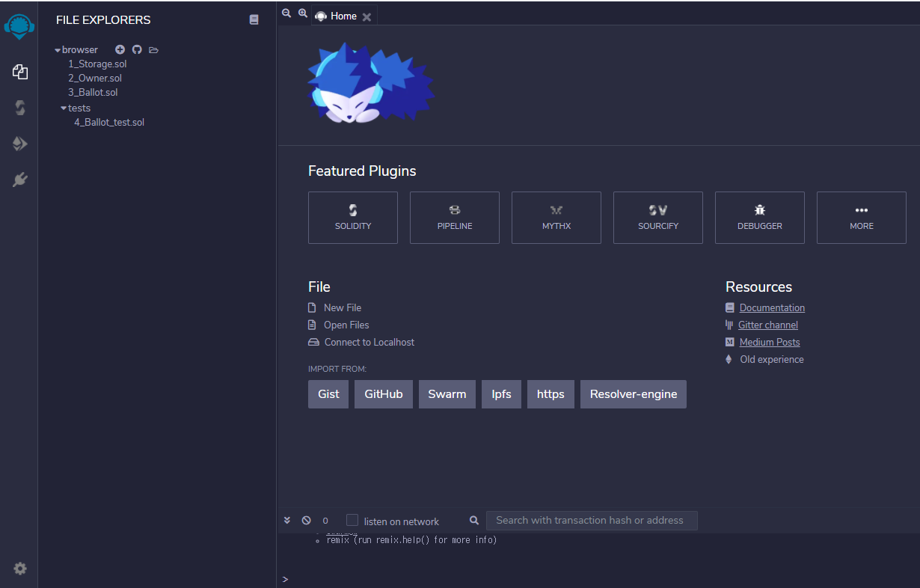The height and width of the screenshot is (588, 920).
Task: Import from Resolver-engine button
Action: coord(634,394)
